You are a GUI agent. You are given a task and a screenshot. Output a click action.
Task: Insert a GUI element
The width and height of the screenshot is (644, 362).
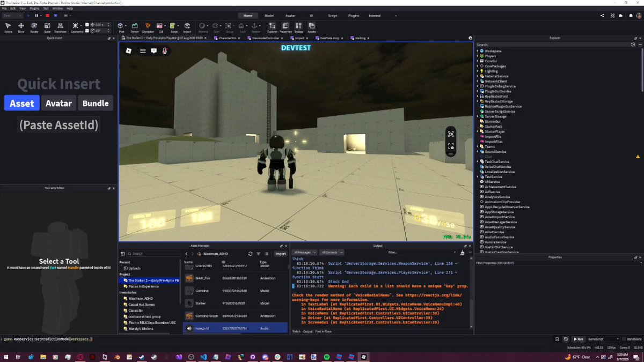click(160, 27)
